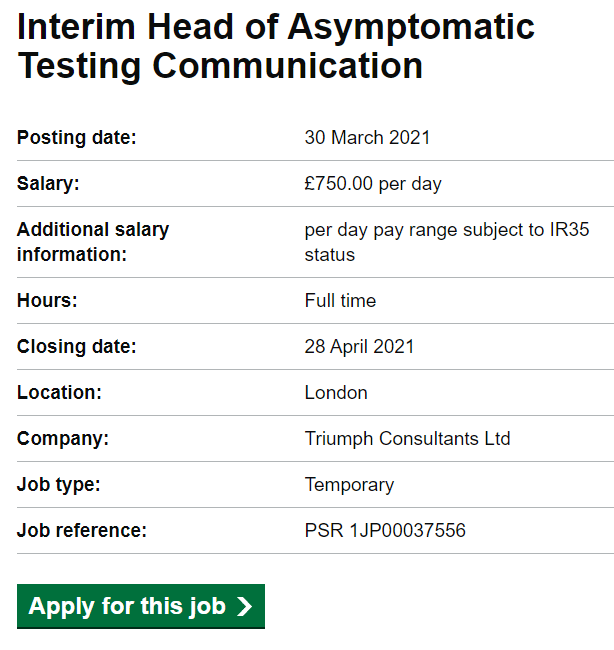Click the 30 March 2021 date value

[x=367, y=137]
